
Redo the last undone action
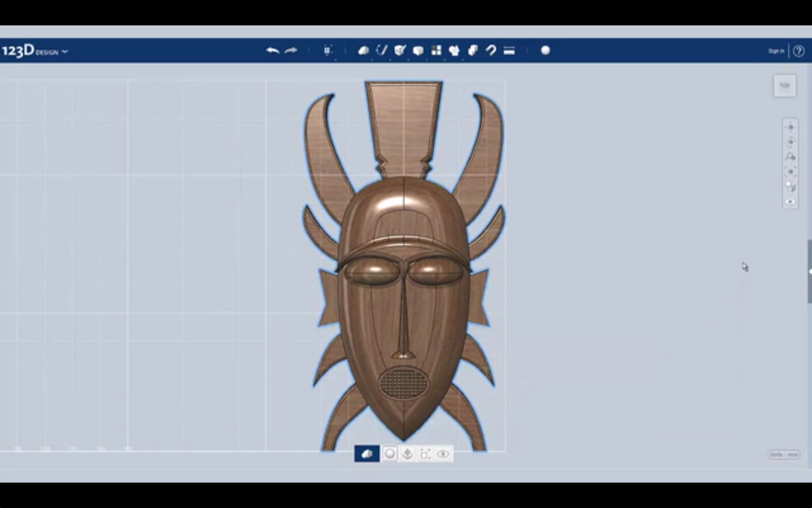coord(291,50)
